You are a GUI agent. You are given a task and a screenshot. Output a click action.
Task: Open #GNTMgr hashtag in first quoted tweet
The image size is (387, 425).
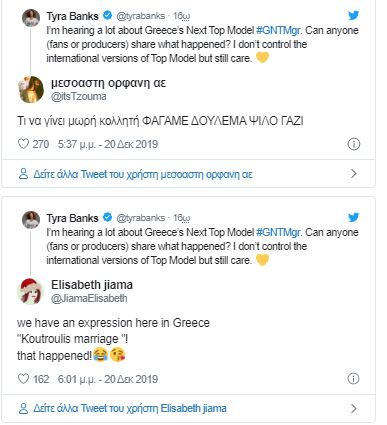pos(279,30)
